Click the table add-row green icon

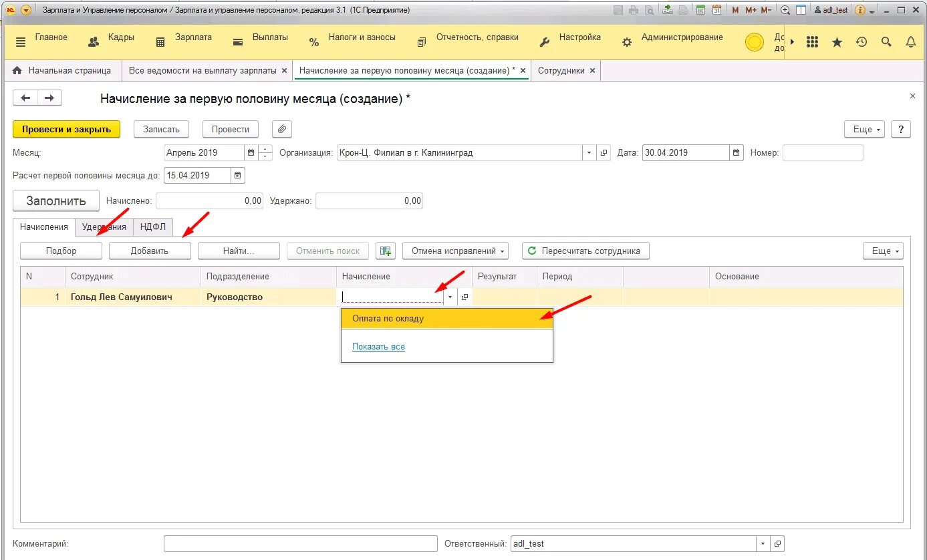386,251
